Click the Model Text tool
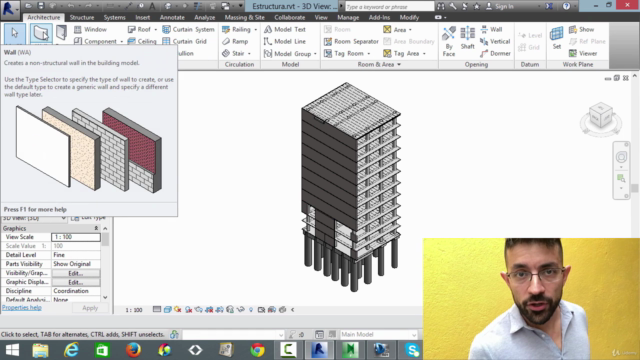Screen dimensions: 640x360 [x=284, y=29]
